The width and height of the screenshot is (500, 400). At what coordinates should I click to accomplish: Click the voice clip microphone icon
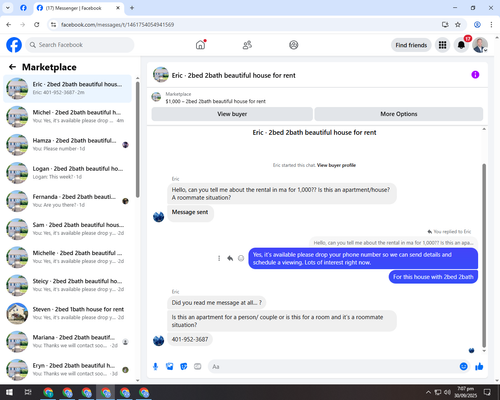[x=155, y=367]
